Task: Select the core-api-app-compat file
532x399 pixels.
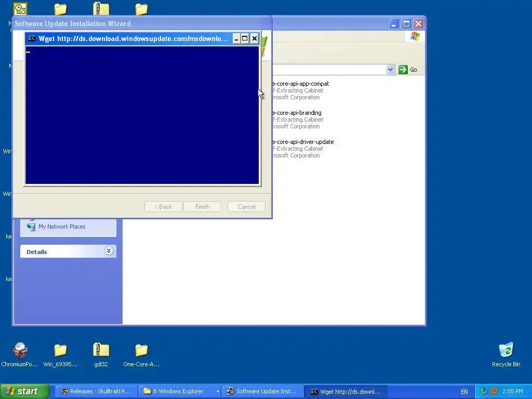Action: (x=300, y=84)
